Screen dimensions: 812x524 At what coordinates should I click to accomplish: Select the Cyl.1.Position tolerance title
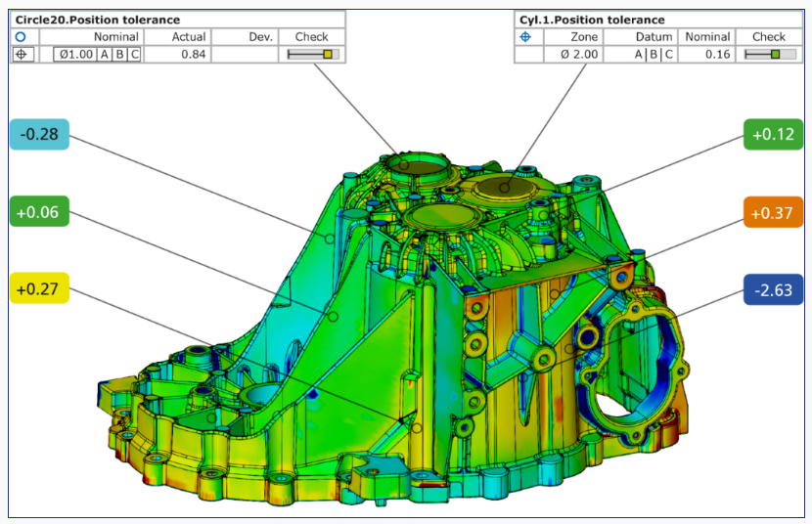coord(592,20)
